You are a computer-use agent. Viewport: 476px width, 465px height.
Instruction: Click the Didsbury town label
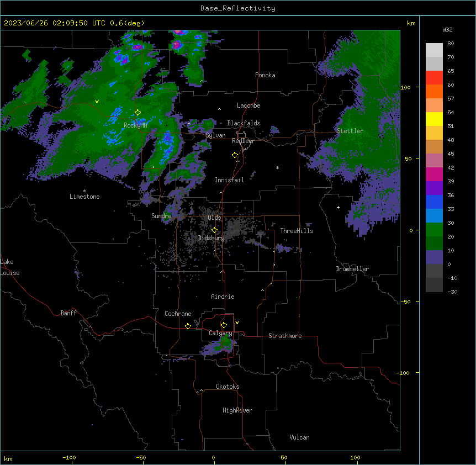point(211,238)
